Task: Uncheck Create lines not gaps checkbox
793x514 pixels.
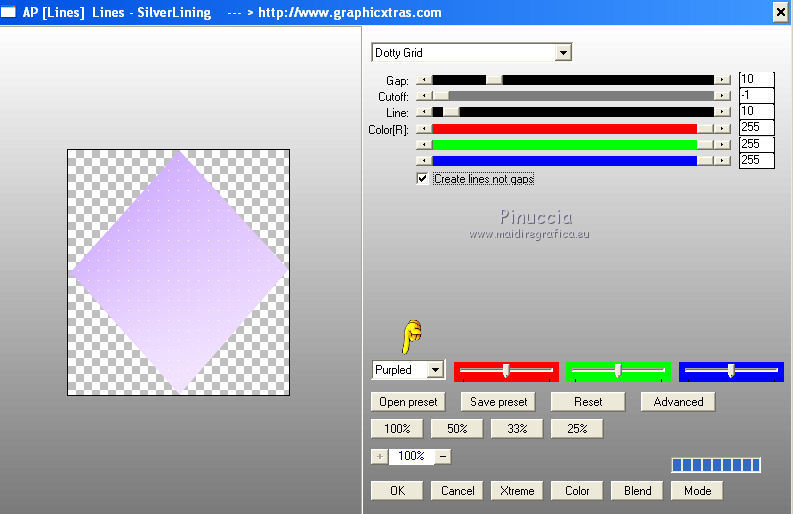Action: click(x=422, y=179)
